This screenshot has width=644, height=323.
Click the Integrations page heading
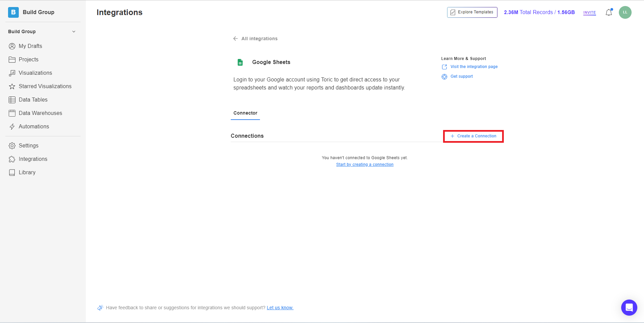tap(119, 12)
